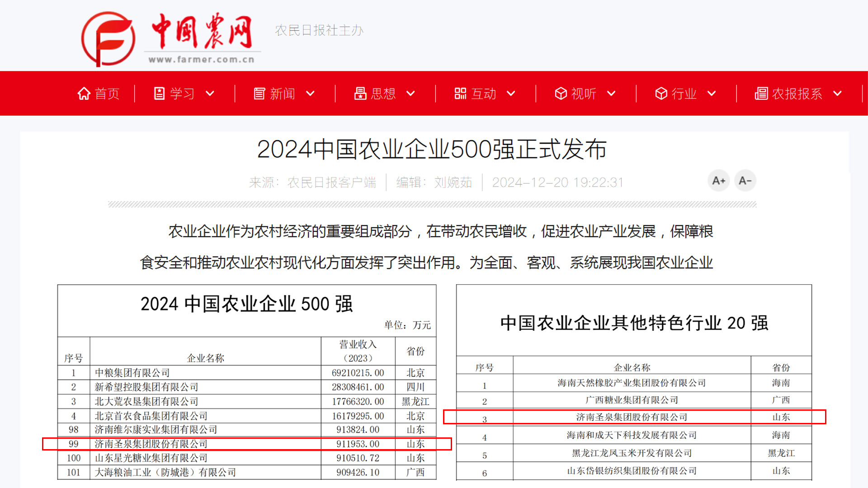Increase font size with A+ button
The height and width of the screenshot is (488, 868).
(718, 181)
